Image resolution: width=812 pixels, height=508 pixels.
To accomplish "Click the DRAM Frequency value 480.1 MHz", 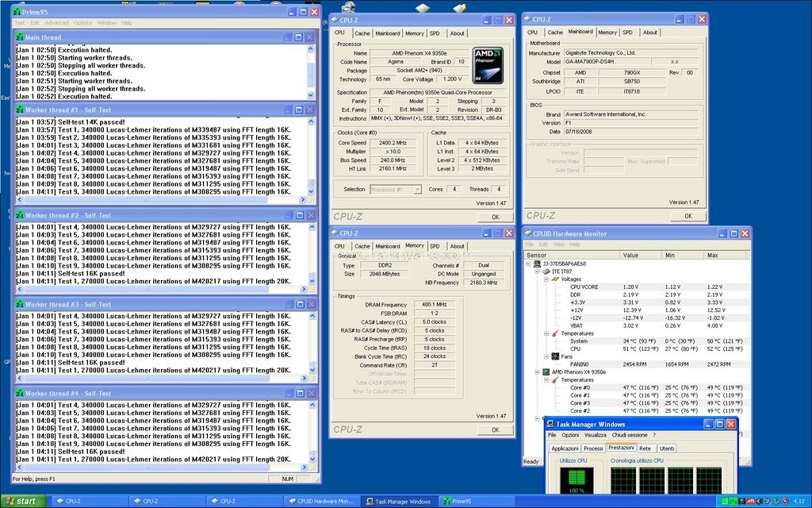I will tap(434, 305).
